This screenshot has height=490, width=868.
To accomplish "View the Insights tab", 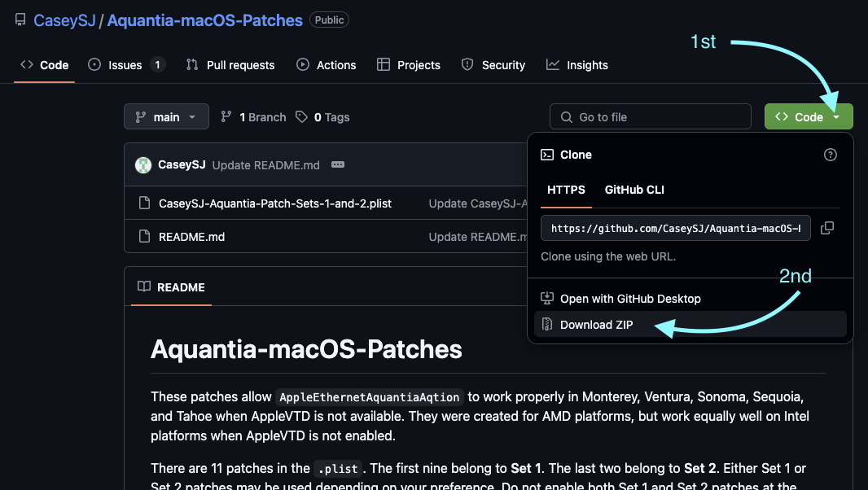I will 576,65.
